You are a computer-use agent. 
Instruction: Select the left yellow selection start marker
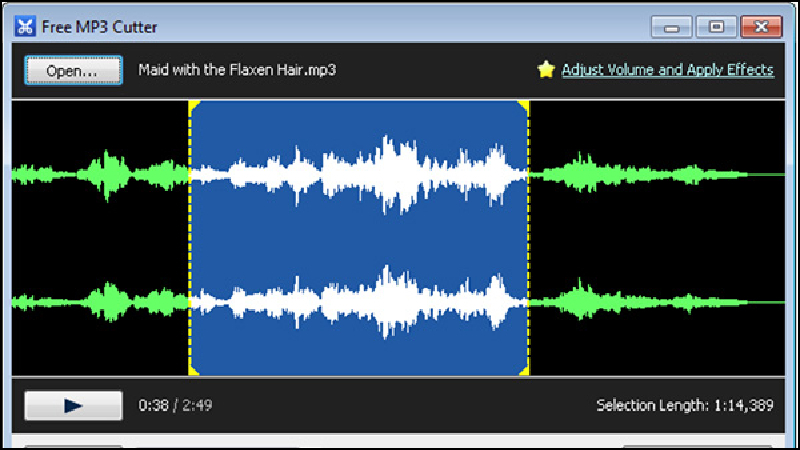[190, 238]
